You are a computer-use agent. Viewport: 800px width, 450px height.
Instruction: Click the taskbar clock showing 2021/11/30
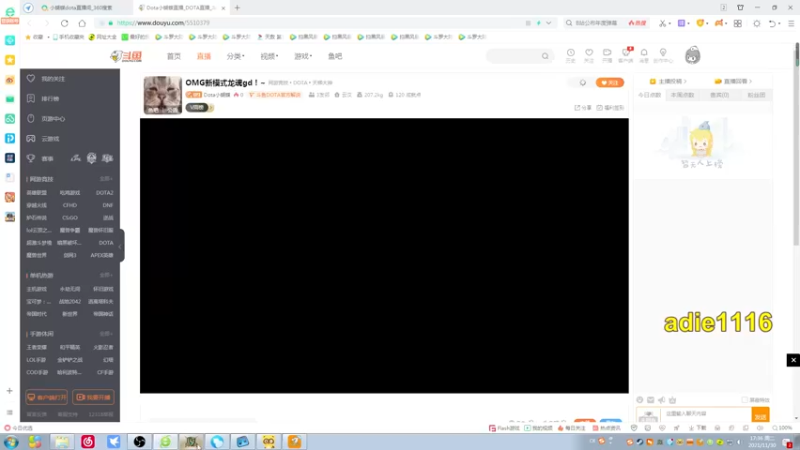(761, 442)
